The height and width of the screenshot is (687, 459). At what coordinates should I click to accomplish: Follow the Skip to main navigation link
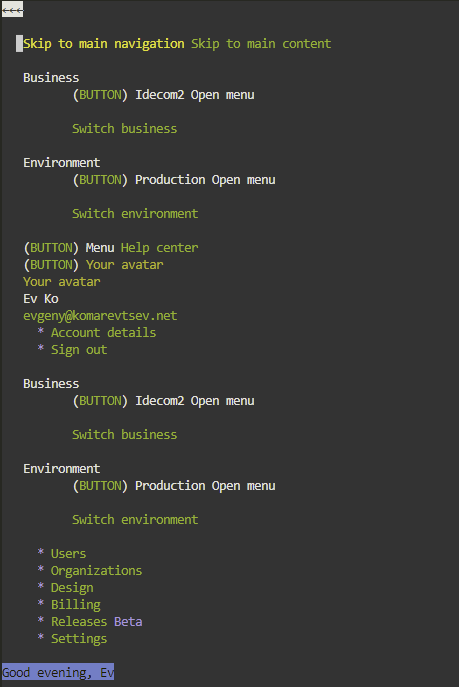click(104, 44)
